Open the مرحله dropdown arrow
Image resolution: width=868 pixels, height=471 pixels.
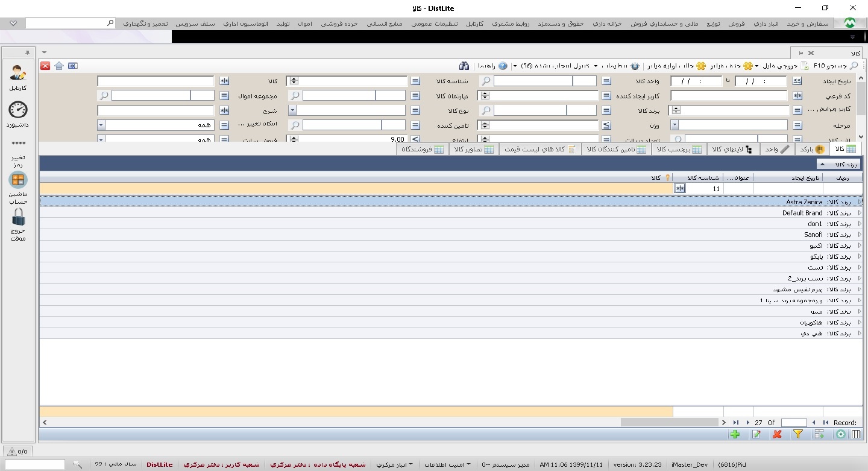(x=675, y=125)
